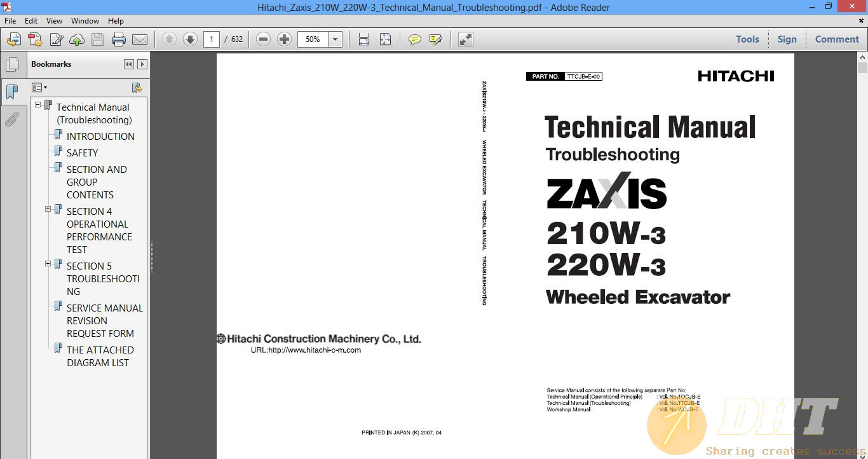Viewport: 868px width, 459px height.
Task: Select SECTION 4 OPERATIONAL PERFORMANCE TEST bookmark text
Action: pos(99,230)
